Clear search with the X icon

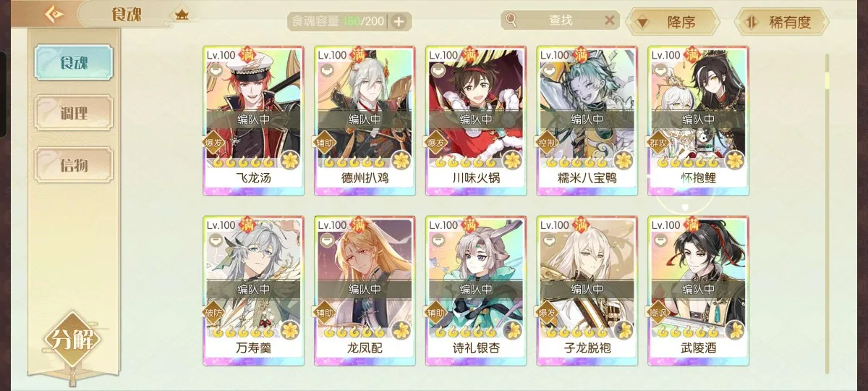click(x=610, y=20)
